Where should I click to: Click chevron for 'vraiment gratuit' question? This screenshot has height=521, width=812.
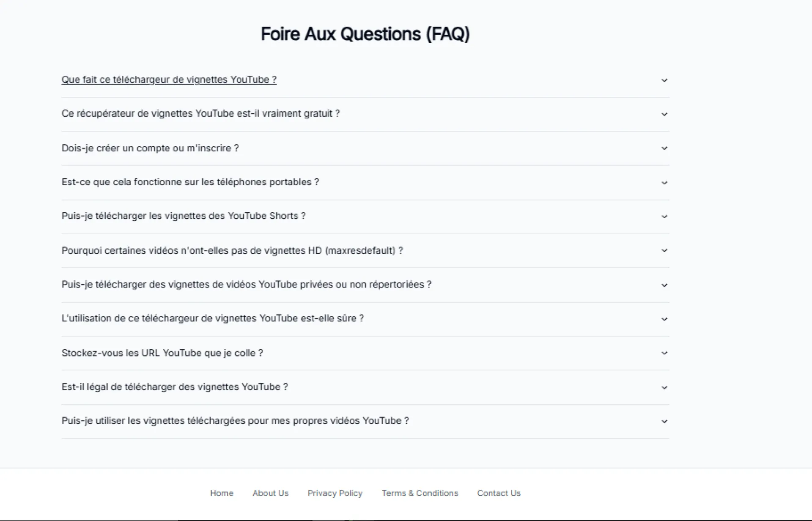click(x=664, y=114)
